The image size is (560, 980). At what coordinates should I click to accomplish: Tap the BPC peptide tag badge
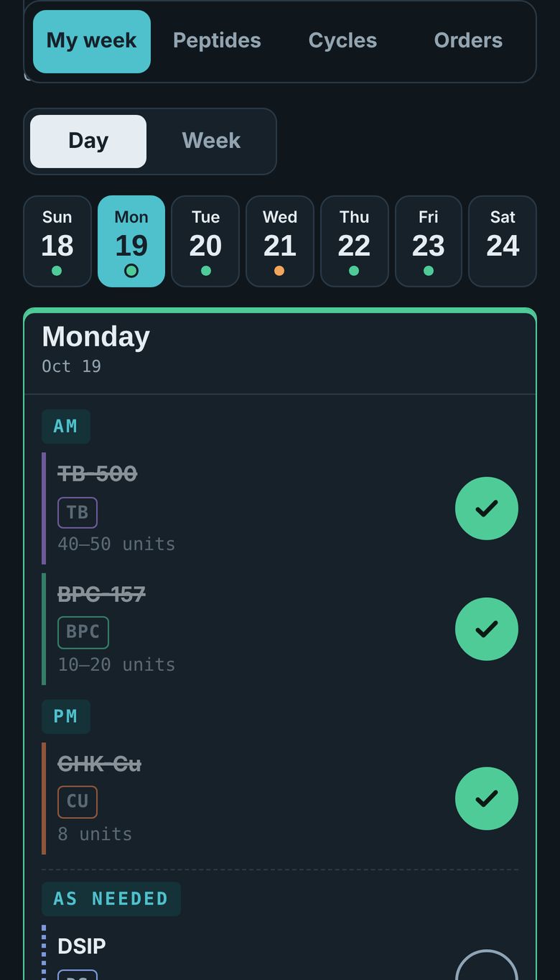point(83,632)
